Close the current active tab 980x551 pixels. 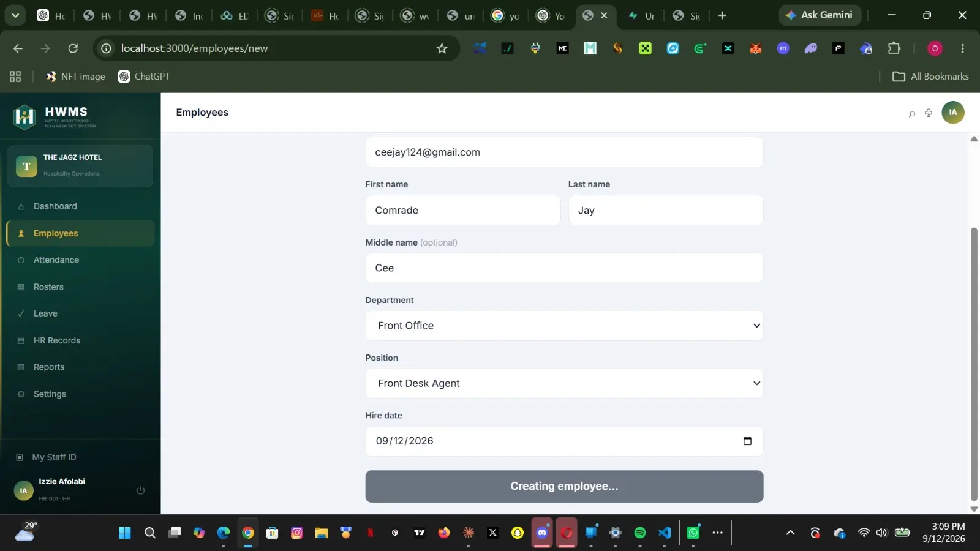[x=604, y=15]
